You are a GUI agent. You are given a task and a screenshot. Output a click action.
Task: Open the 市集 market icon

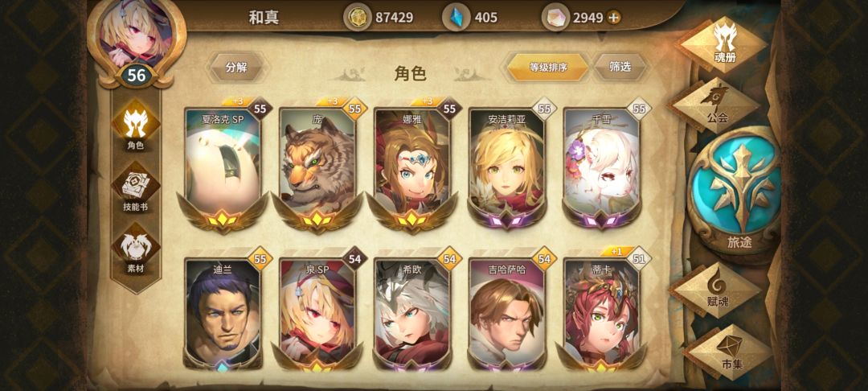[x=730, y=352]
